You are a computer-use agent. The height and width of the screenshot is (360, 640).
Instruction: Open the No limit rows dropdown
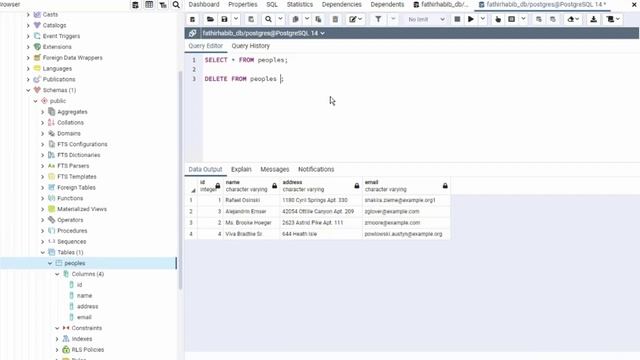426,19
